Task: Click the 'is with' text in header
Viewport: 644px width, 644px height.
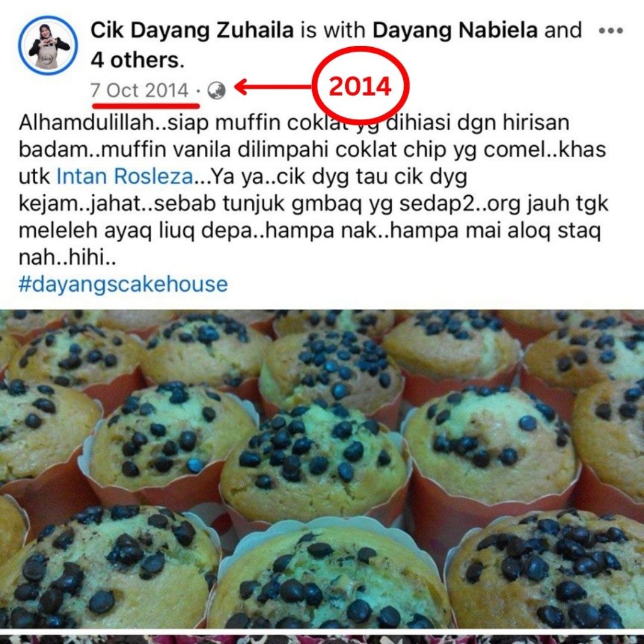Action: coord(333,30)
